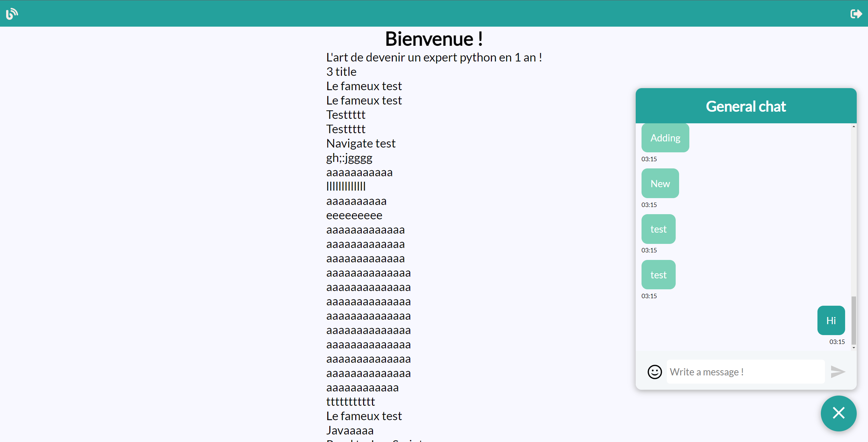Click the site logo icon in header
The height and width of the screenshot is (442, 868).
(12, 14)
